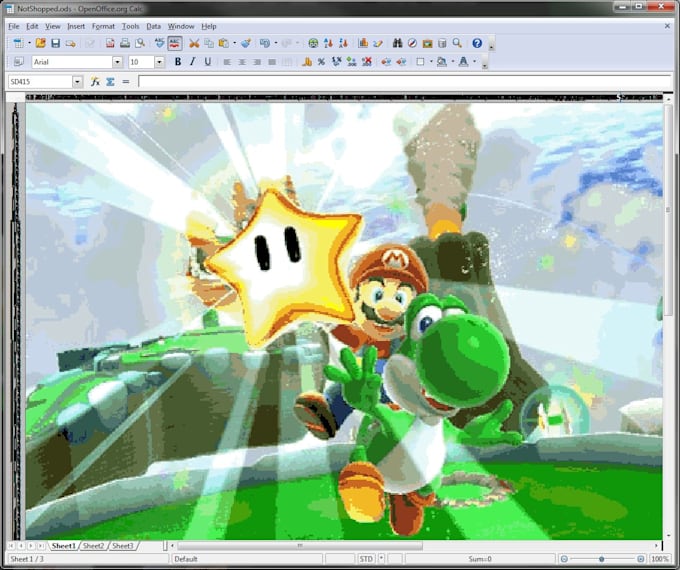
Task: Export directly as PDF icon
Action: click(x=110, y=43)
